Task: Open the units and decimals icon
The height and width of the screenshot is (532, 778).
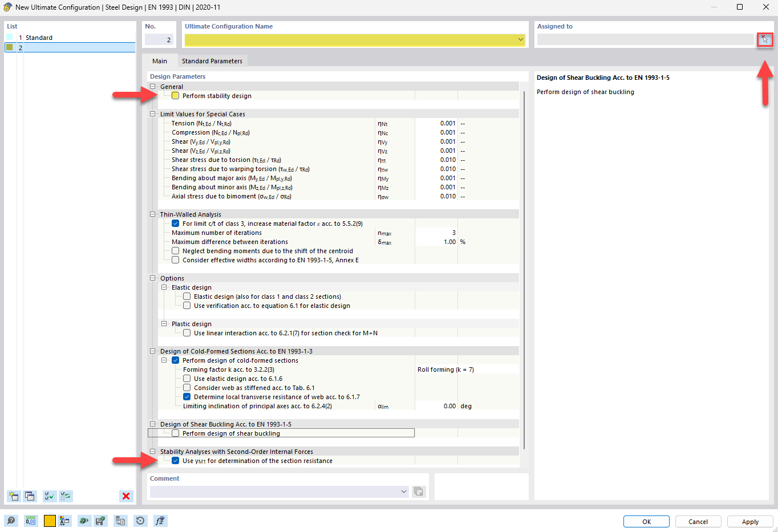Action: coord(31,521)
